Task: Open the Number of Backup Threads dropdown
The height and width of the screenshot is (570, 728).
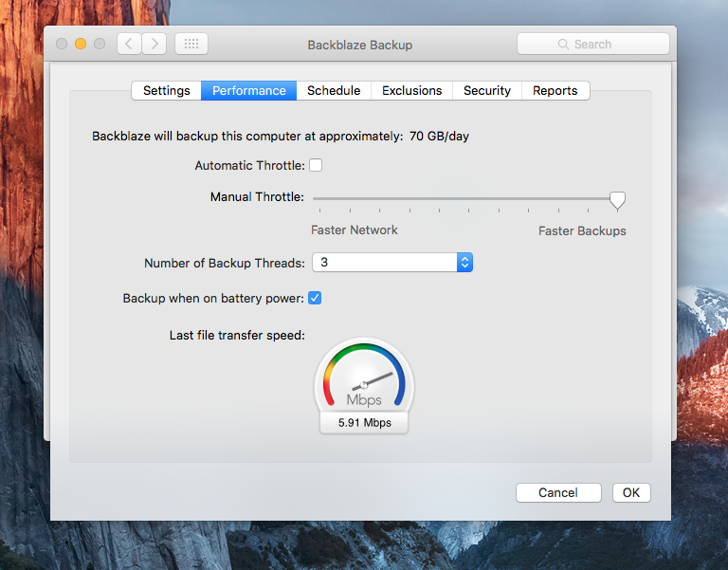Action: coord(392,263)
